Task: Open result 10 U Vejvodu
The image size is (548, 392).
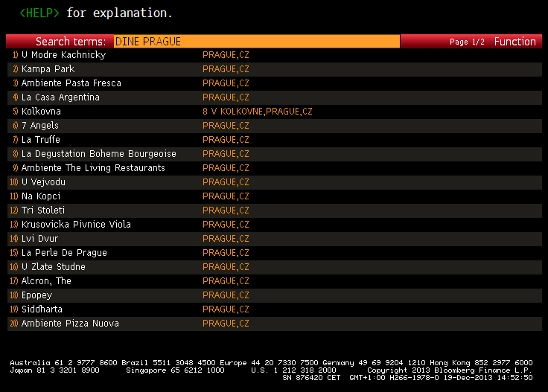Action: [43, 182]
